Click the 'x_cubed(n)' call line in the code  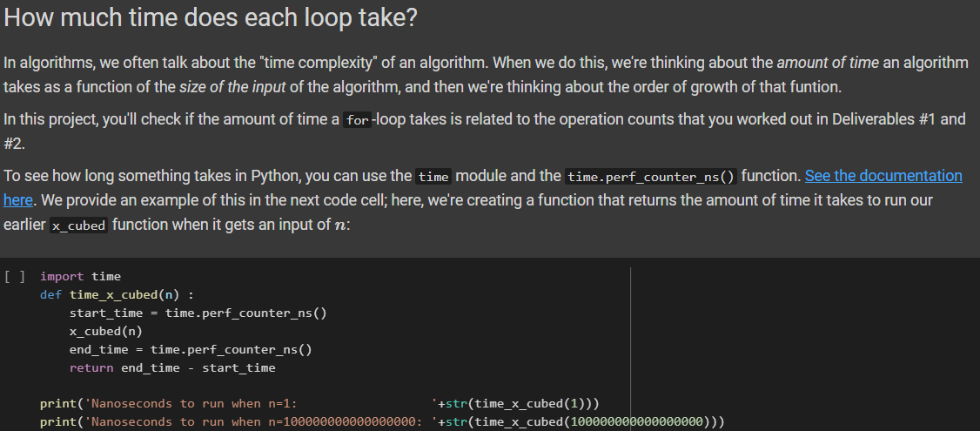(x=105, y=331)
